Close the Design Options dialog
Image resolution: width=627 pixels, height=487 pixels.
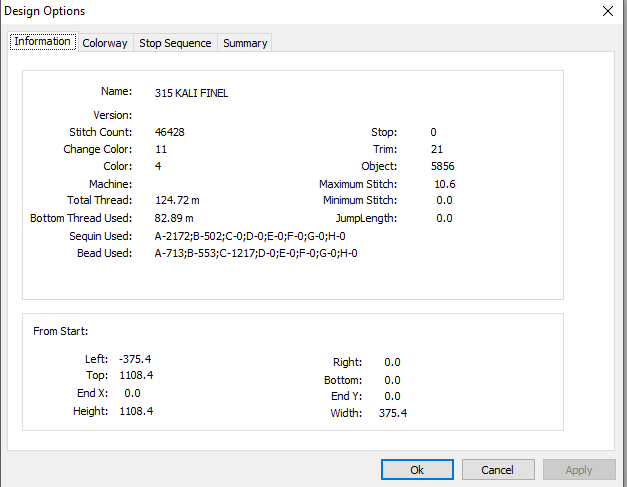pos(608,11)
